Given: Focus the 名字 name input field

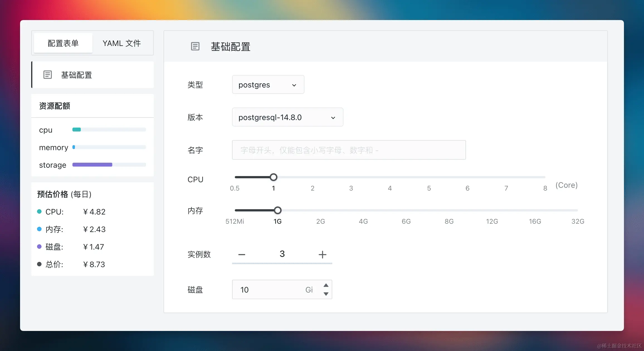Looking at the screenshot, I should click(x=348, y=150).
